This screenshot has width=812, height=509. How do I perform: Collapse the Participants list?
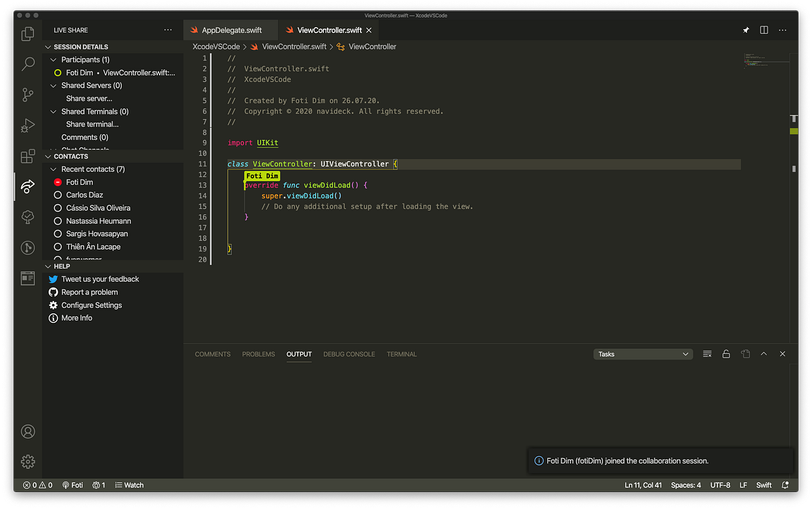pyautogui.click(x=52, y=60)
